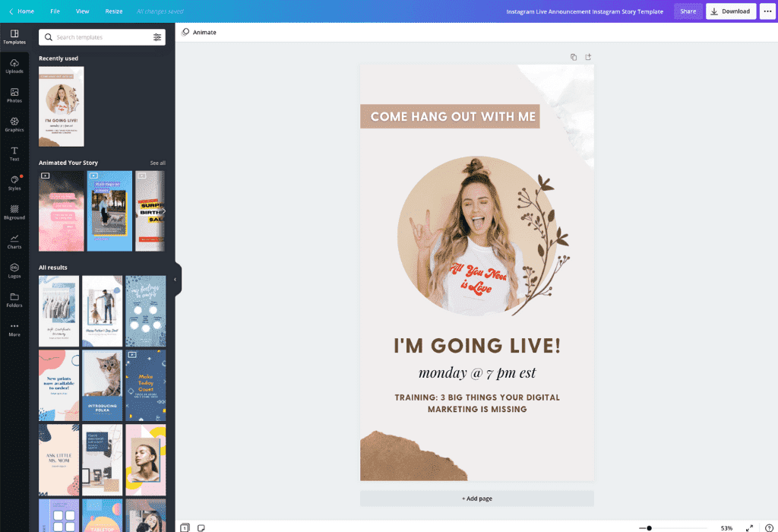Screen dimensions: 778x532
Task: Open the Graphics panel
Action: coord(14,125)
